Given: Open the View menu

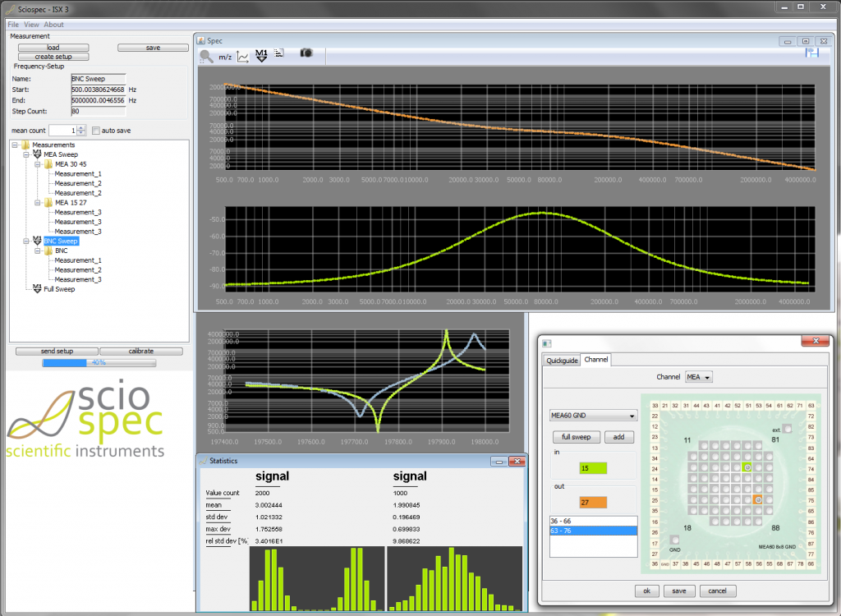Looking at the screenshot, I should coord(32,24).
